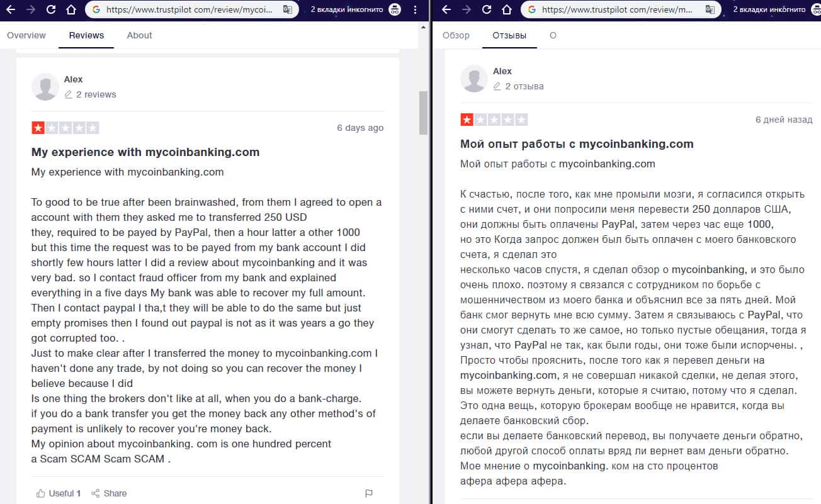Reload the page in left browser window
The width and height of the screenshot is (821, 504).
click(x=51, y=10)
